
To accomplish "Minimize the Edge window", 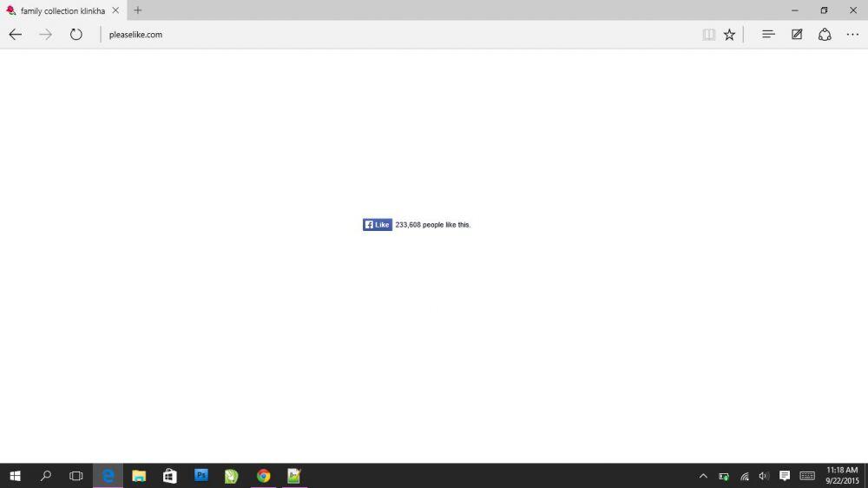I will [795, 10].
